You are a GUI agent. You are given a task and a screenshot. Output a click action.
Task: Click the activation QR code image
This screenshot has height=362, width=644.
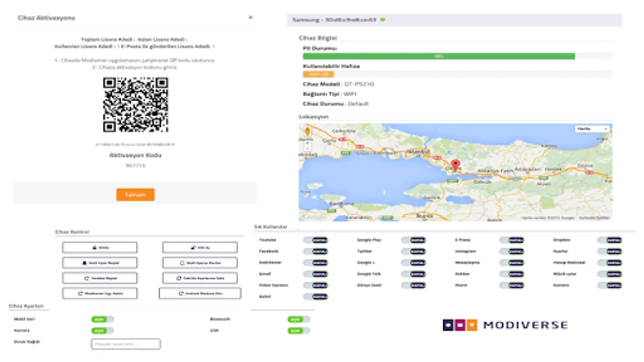coord(136,105)
